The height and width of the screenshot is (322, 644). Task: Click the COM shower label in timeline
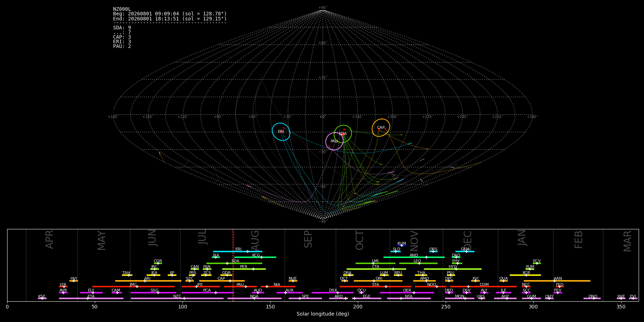tap(484, 285)
